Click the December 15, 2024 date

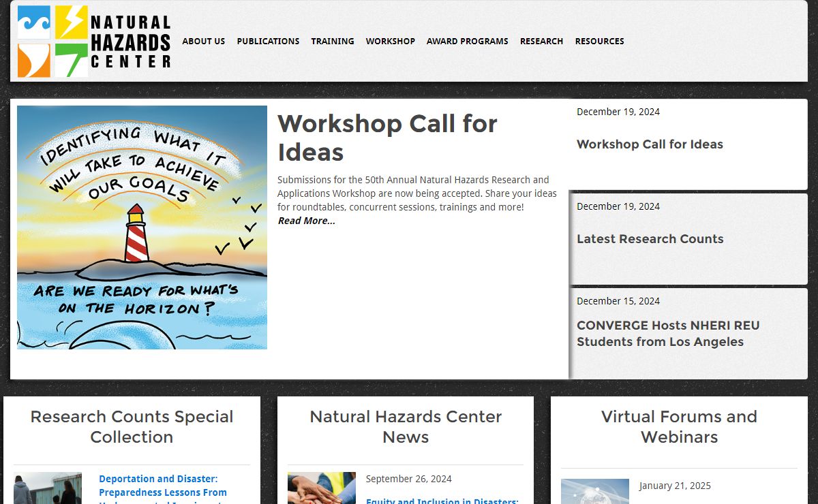point(618,301)
